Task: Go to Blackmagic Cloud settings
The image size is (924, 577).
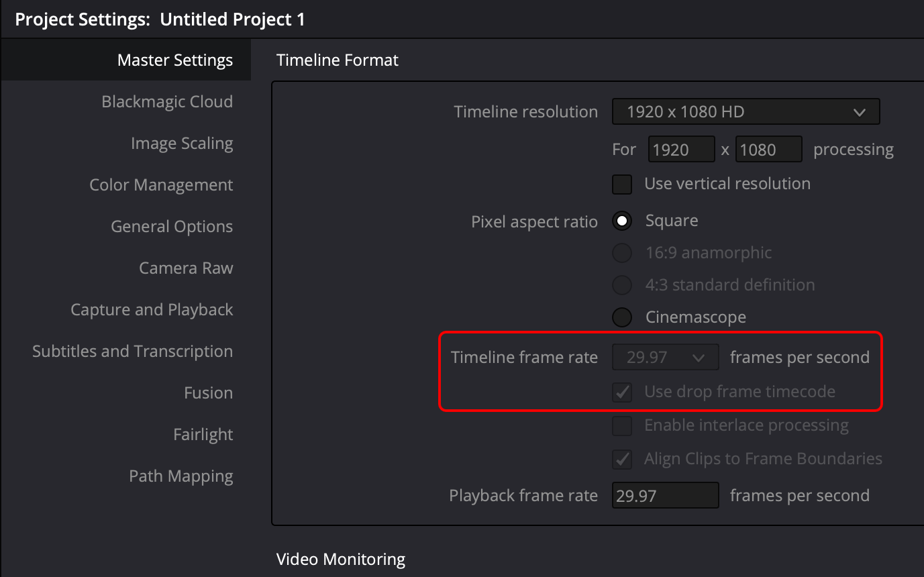Action: [167, 102]
